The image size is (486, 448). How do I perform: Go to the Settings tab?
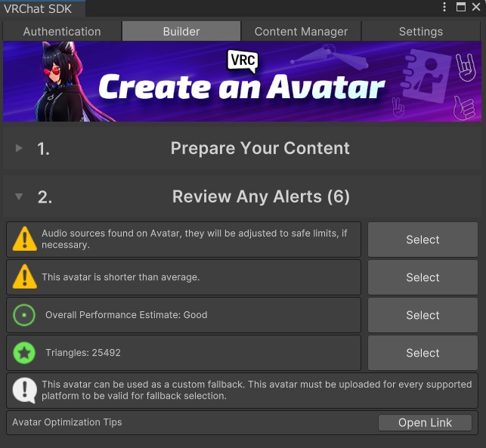(420, 31)
